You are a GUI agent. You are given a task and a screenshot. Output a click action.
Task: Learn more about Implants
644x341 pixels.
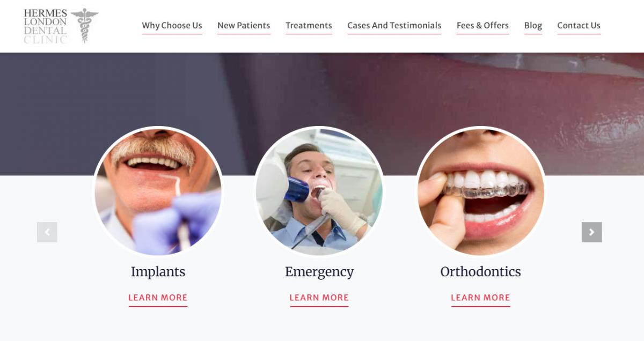point(158,298)
